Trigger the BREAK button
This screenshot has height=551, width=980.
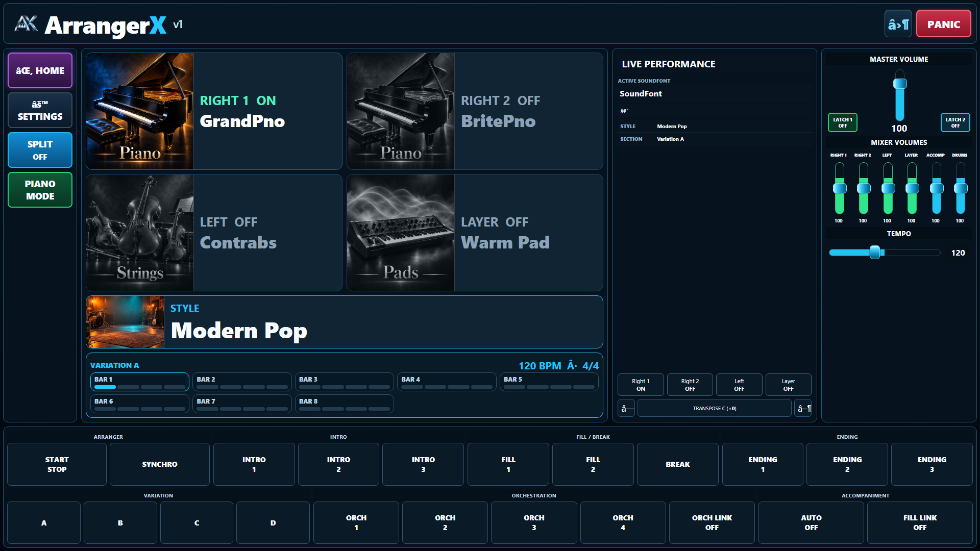[677, 464]
